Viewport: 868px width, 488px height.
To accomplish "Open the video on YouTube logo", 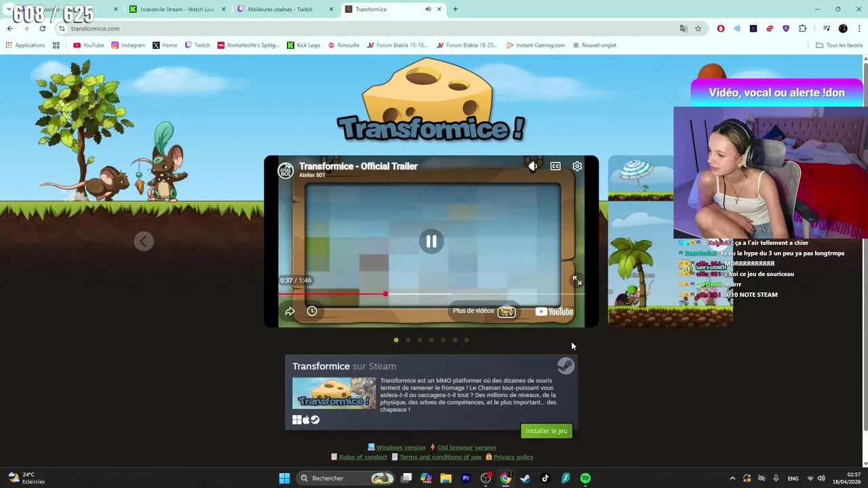I will (554, 312).
